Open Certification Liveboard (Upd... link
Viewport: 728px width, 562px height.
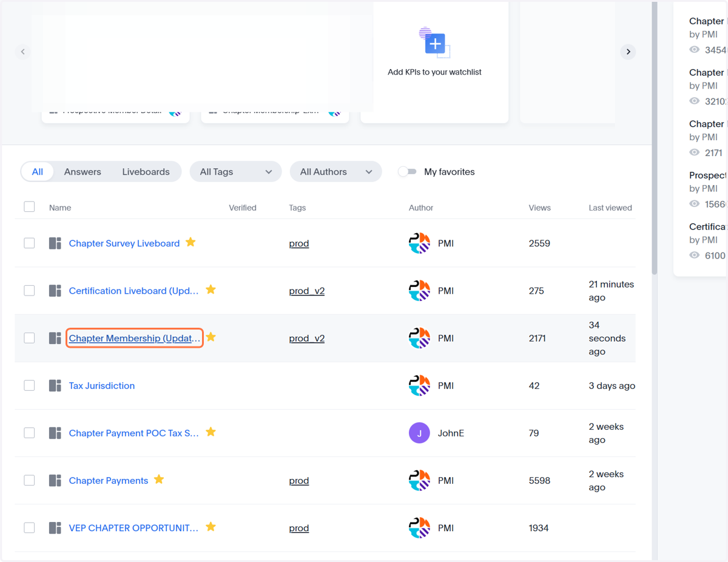tap(134, 291)
